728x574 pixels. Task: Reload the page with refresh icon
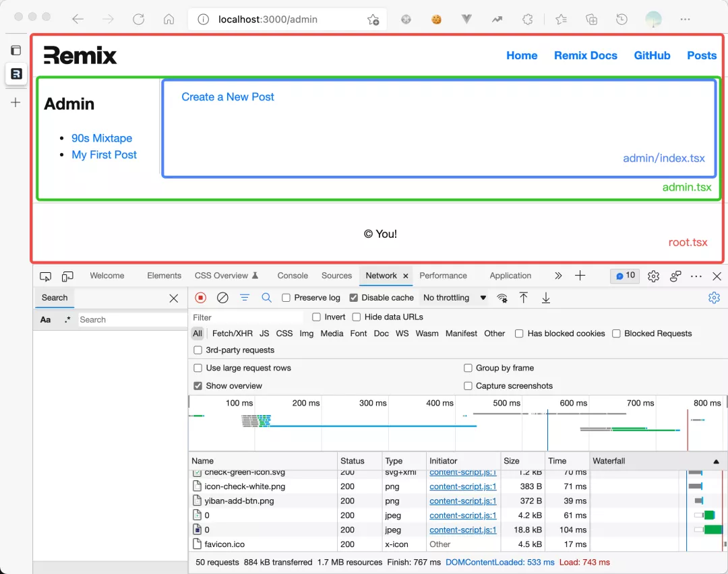point(138,19)
